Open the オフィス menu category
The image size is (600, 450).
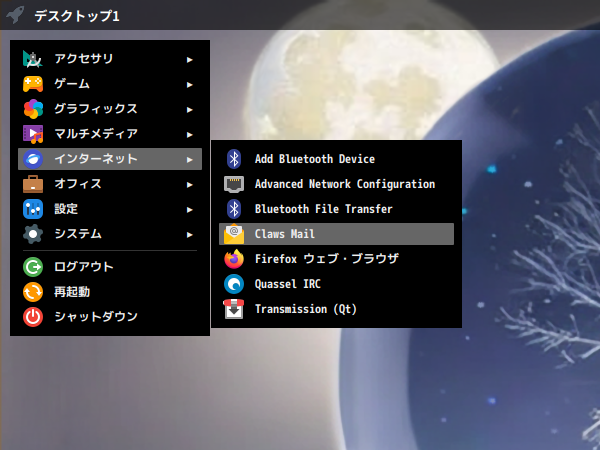pos(110,184)
